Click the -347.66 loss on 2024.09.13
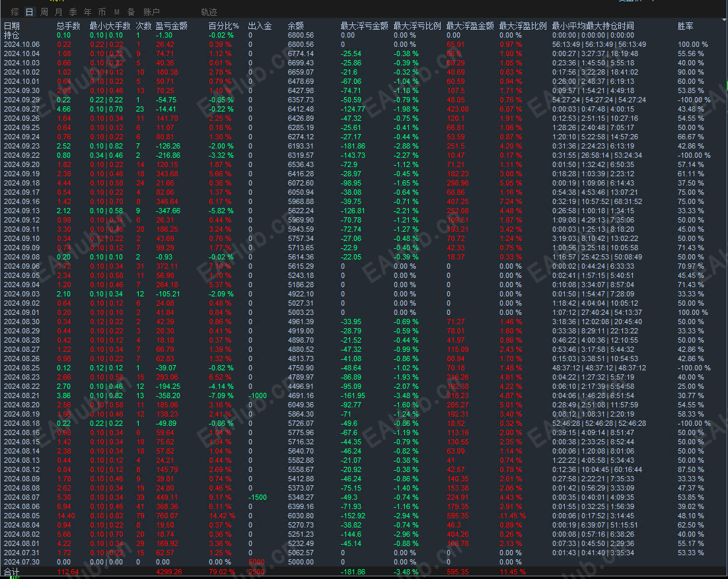 pos(168,211)
